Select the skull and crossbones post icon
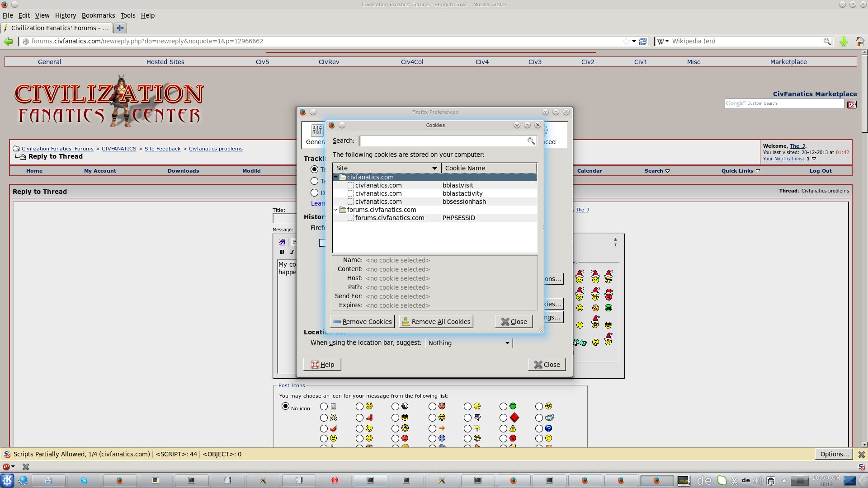 pyautogui.click(x=324, y=418)
